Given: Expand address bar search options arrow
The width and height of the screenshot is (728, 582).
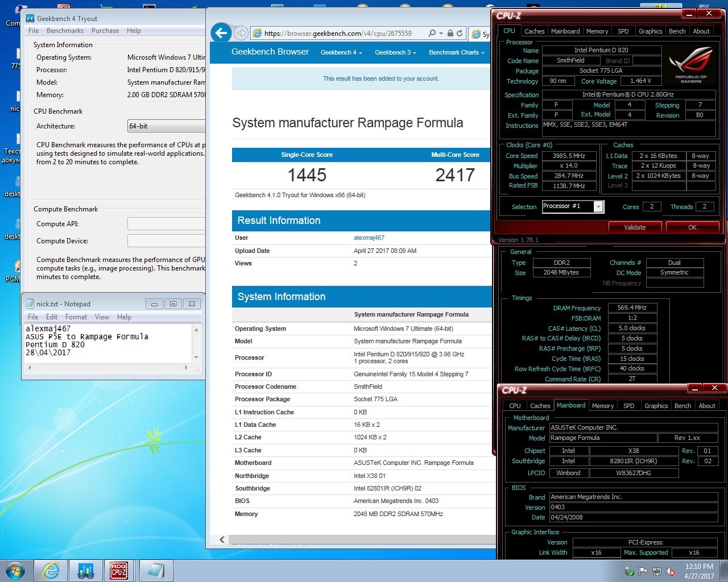Looking at the screenshot, I should point(441,34).
